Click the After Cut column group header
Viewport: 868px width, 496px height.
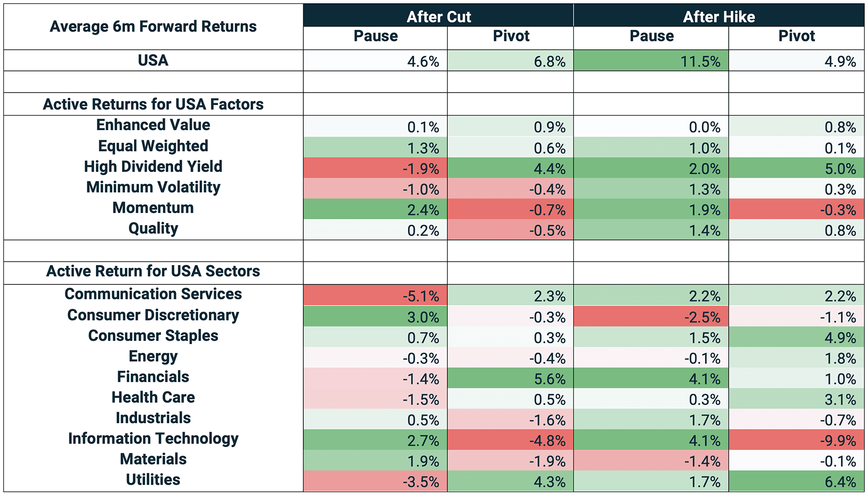tap(438, 16)
